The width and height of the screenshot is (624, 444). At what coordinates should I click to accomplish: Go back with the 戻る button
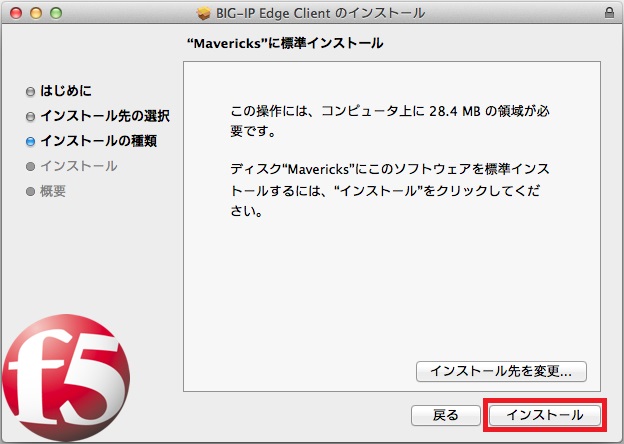[445, 415]
